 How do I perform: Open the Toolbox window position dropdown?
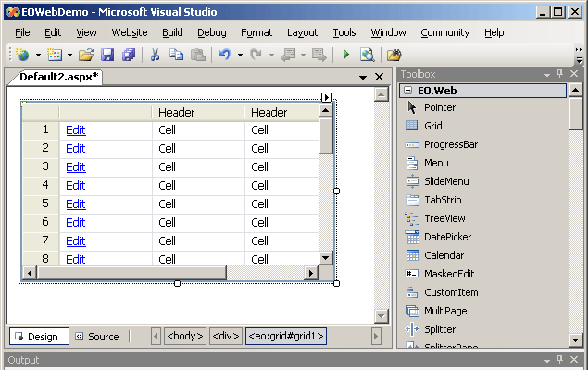coord(547,75)
